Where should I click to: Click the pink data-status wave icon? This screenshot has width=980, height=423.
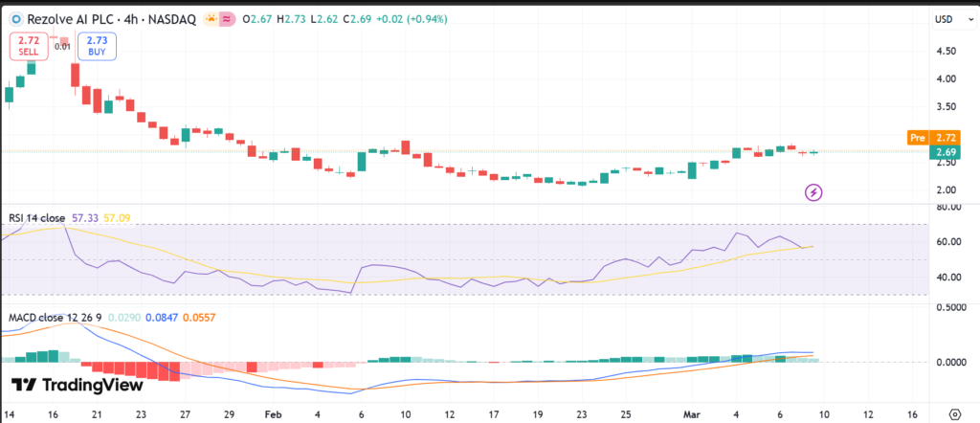(226, 18)
